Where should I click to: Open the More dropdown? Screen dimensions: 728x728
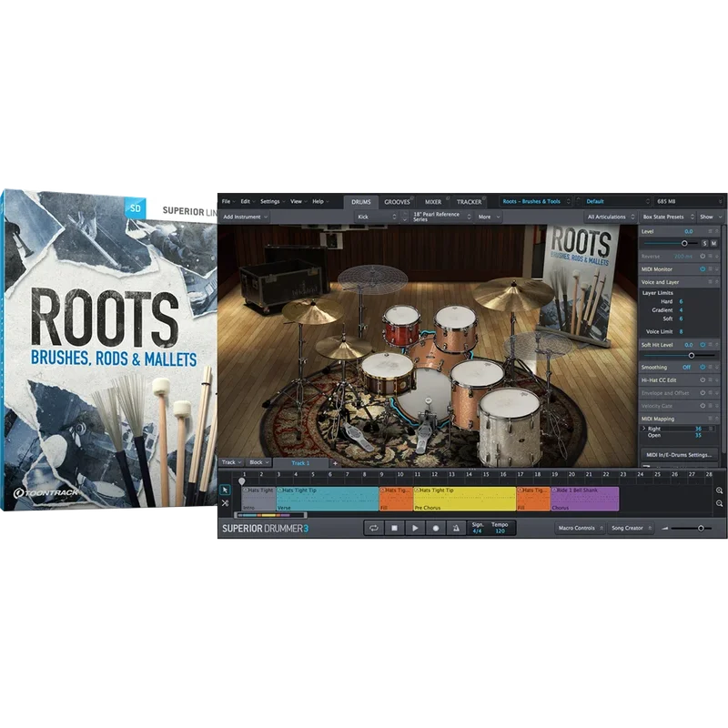pyautogui.click(x=489, y=217)
